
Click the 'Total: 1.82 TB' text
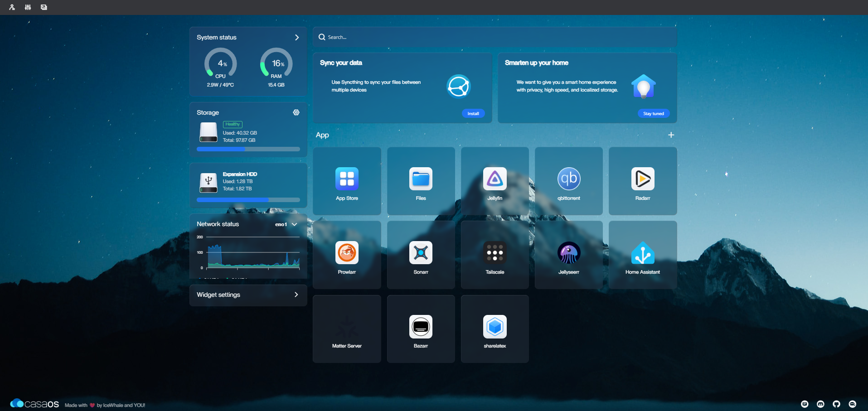(237, 189)
